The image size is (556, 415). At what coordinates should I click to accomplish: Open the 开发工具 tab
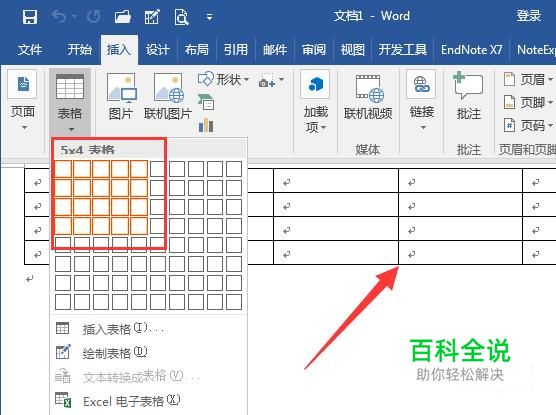(x=402, y=50)
